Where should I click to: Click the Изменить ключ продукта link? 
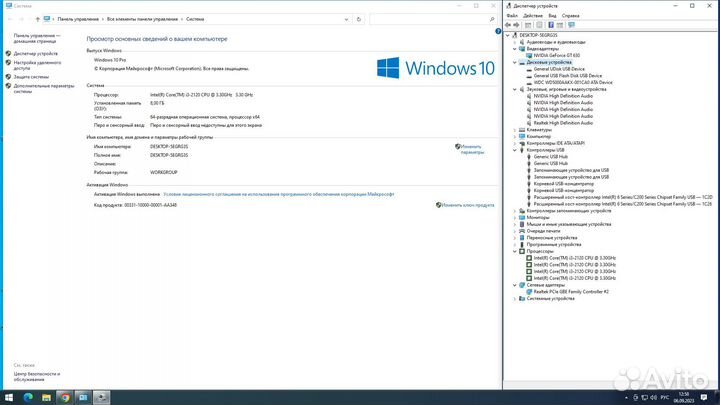click(468, 205)
